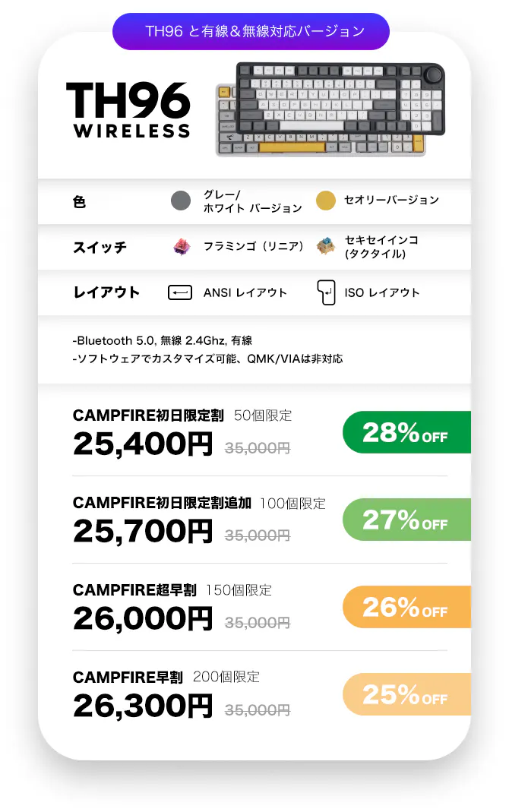
Task: Click the 27% OFF light green badge
Action: pyautogui.click(x=406, y=520)
